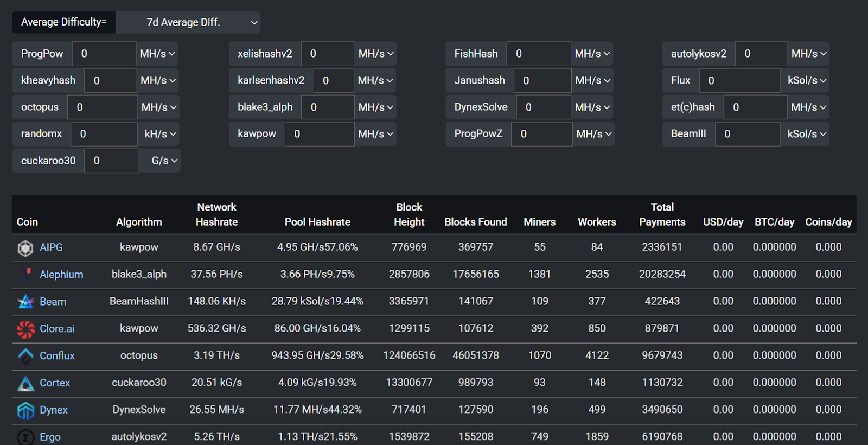Click the Beam coin logo icon
The image size is (868, 445).
(x=25, y=302)
